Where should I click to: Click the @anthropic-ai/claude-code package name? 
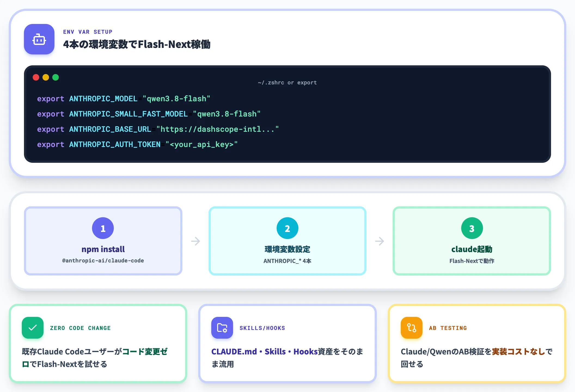tap(103, 261)
